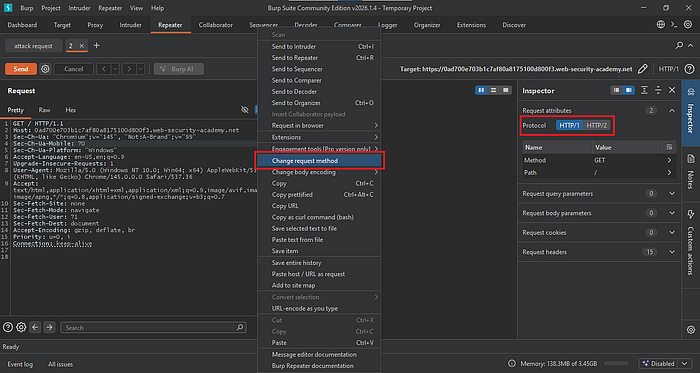Close the Inspector panel

point(672,91)
